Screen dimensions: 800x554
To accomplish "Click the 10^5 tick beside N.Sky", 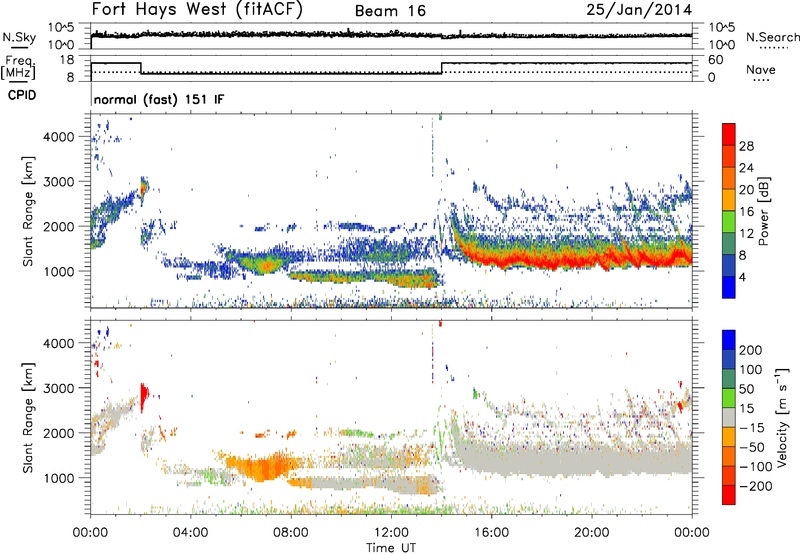I will click(x=61, y=28).
